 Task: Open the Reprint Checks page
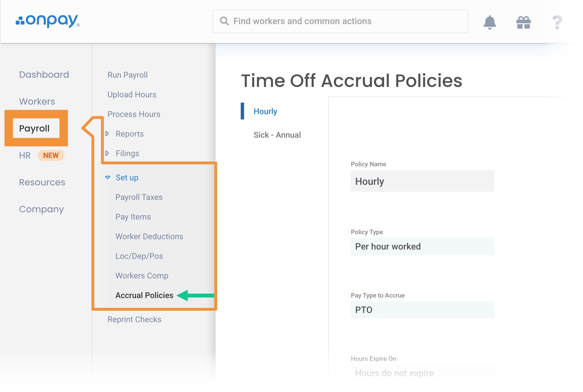pyautogui.click(x=134, y=319)
